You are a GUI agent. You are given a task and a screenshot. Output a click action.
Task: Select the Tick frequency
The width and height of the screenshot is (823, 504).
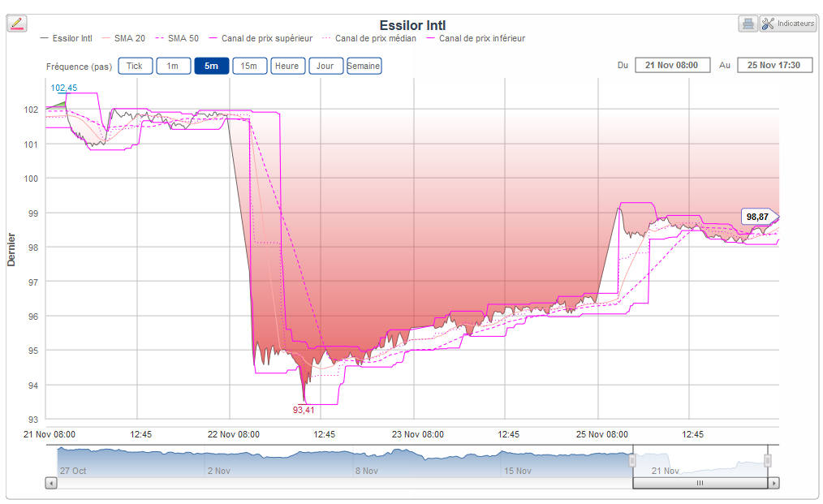point(135,67)
